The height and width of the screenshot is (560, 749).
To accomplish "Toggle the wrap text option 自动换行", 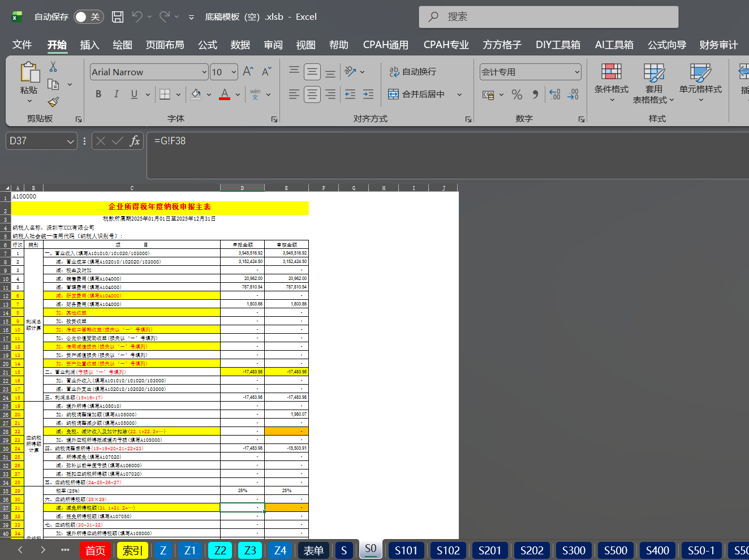I will 412,72.
